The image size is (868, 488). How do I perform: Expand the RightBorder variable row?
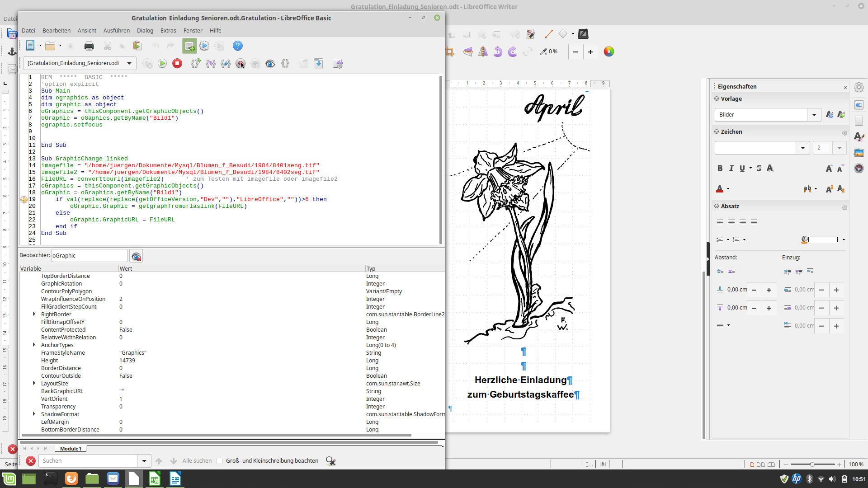[x=34, y=314]
